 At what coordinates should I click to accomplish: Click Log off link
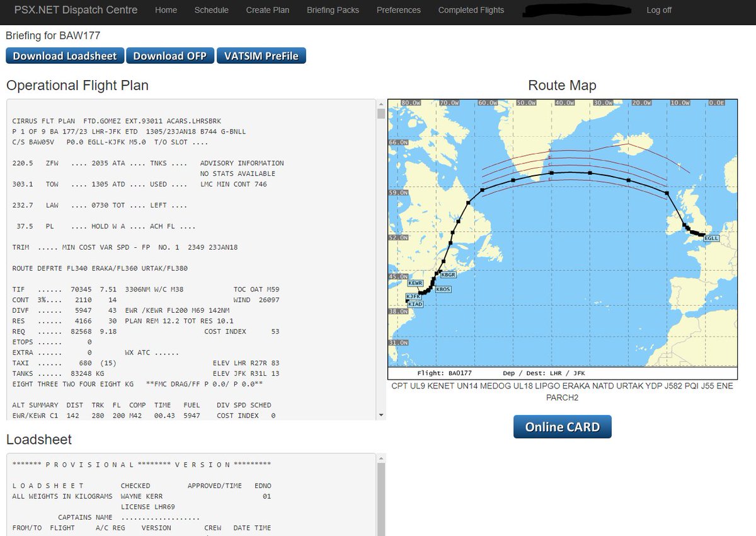pyautogui.click(x=659, y=10)
